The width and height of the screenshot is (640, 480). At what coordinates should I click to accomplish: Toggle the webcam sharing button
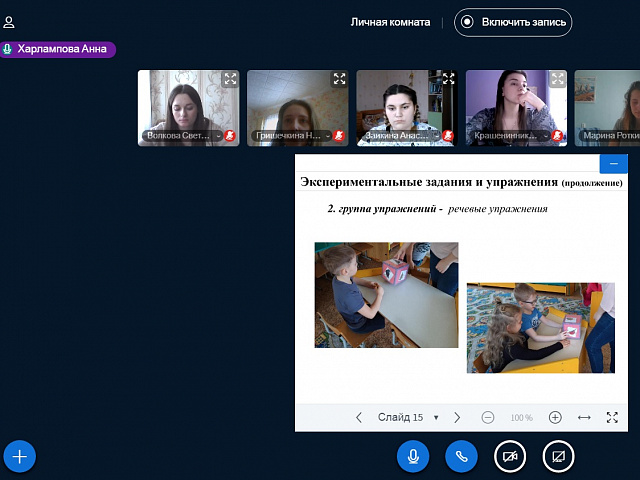click(x=510, y=456)
